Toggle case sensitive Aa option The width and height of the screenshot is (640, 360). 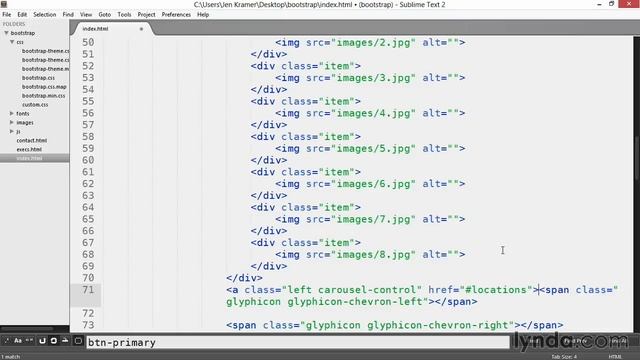coord(18,340)
